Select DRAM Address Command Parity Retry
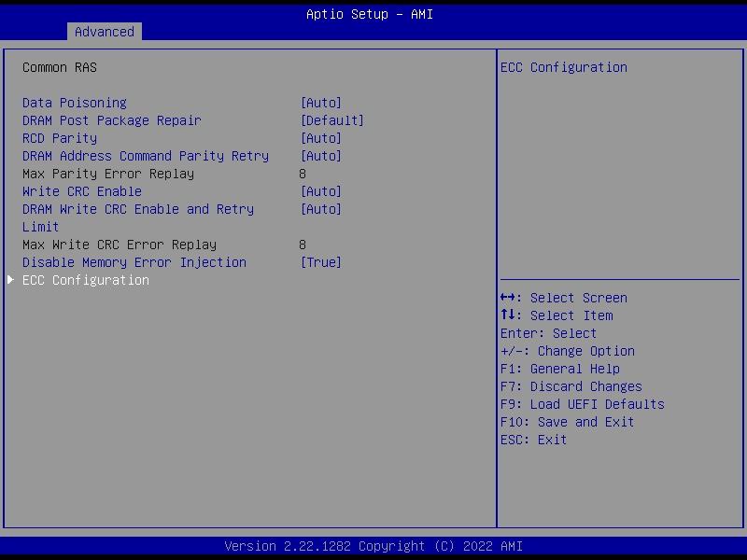This screenshot has height=560, width=747. pos(146,156)
